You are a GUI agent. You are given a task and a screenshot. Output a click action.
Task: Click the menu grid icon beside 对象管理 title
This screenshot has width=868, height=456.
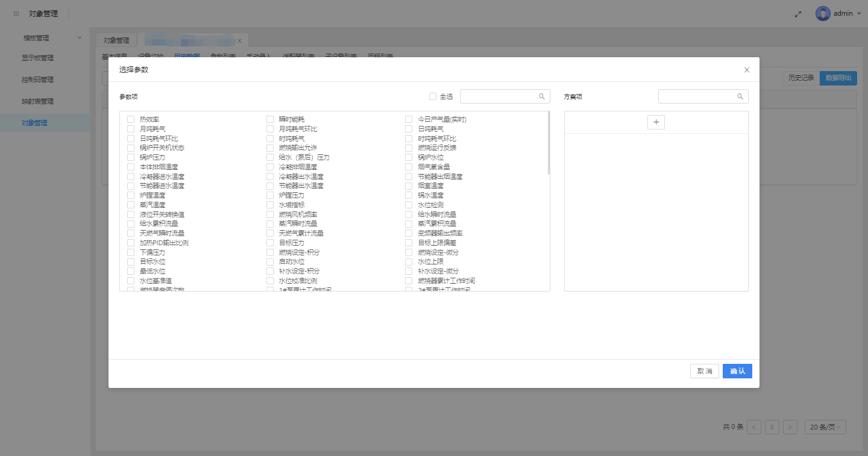(x=16, y=13)
